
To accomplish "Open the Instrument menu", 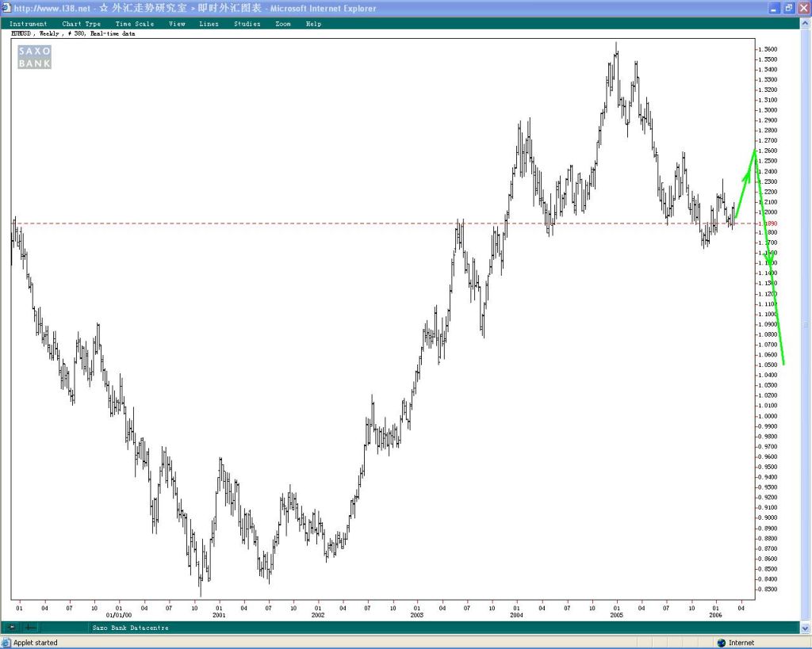I will (x=28, y=24).
